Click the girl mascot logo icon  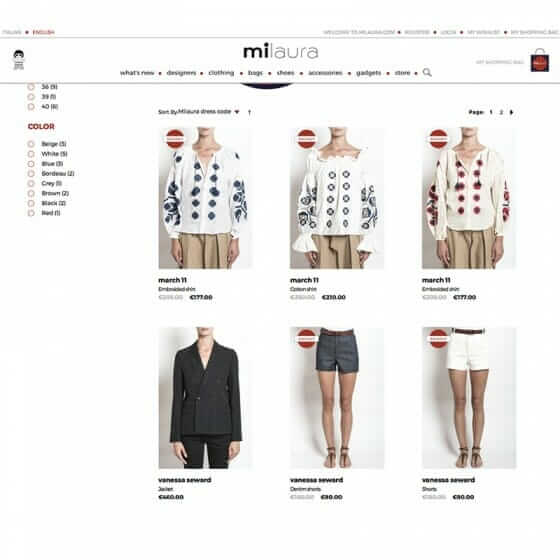[19, 59]
